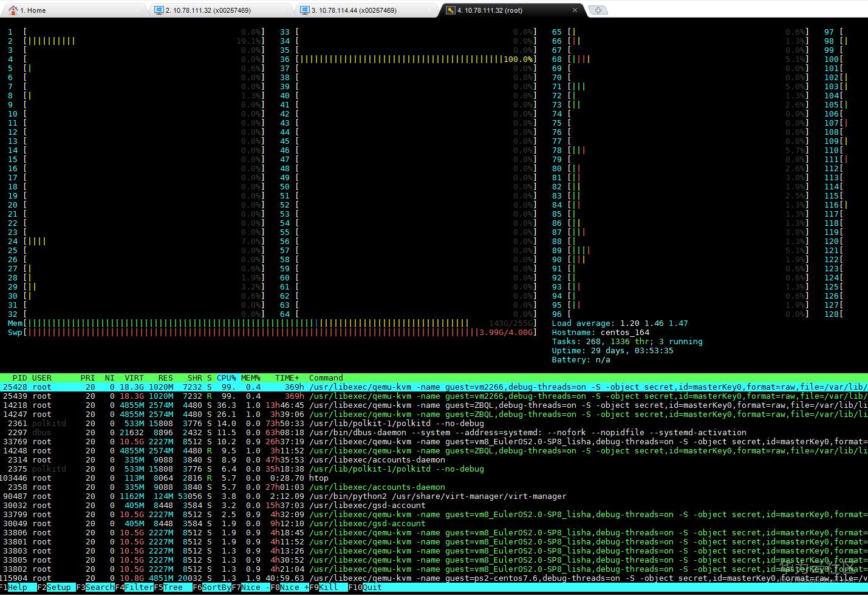Close the 10.78.111.32 (root) tab
868x596 pixels.
pos(575,10)
